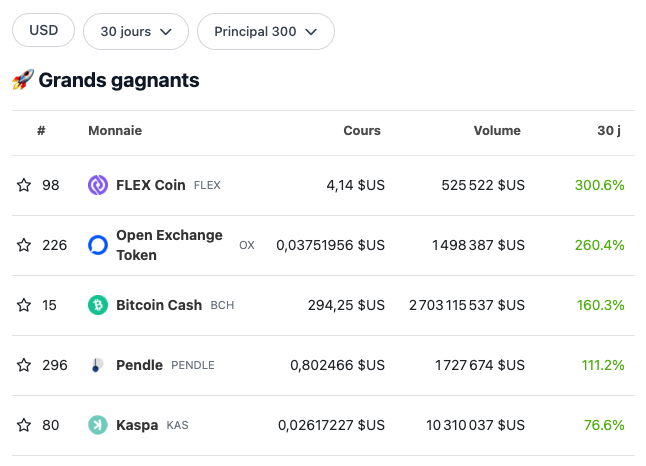Sort by the Monnaie column header
Screen dimensions: 646x466
coord(115,130)
